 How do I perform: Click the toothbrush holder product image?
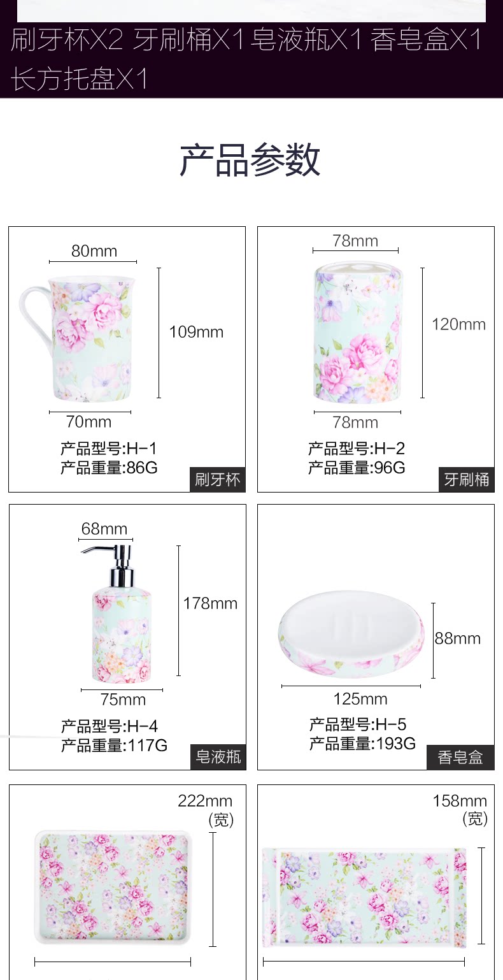click(357, 335)
